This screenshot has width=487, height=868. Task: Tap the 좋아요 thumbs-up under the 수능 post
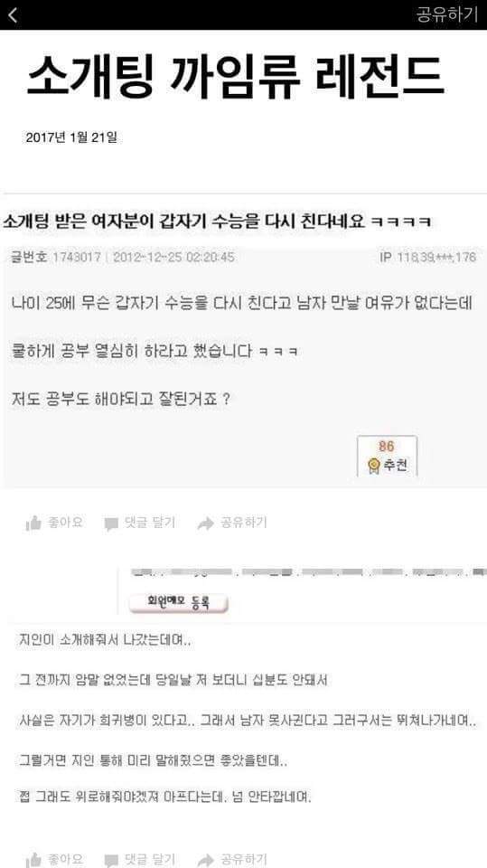click(x=54, y=523)
